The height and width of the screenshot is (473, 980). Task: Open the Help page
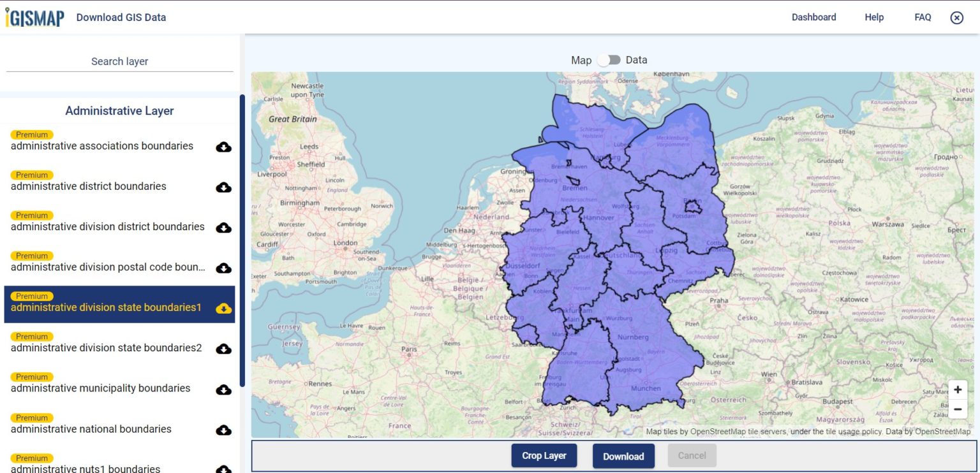pyautogui.click(x=873, y=17)
